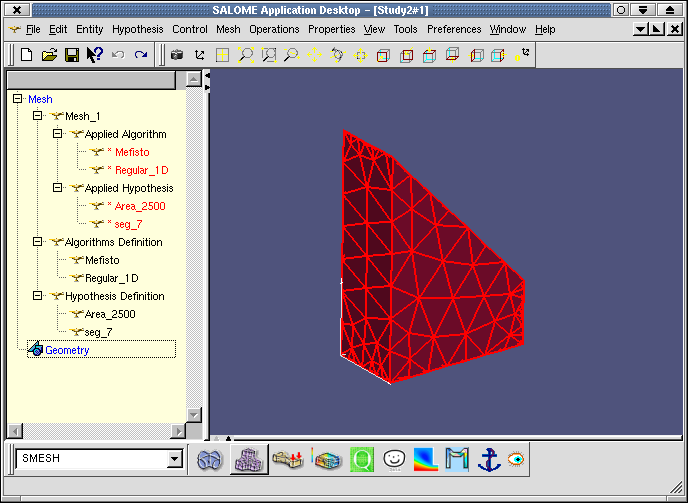
Task: Open the Mesh menu
Action: [x=228, y=29]
